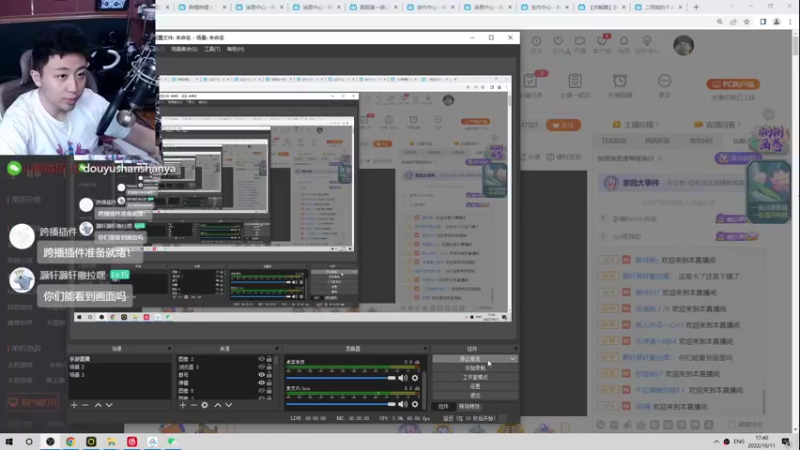The image size is (800, 450).
Task: Move the selected source down
Action: (x=229, y=405)
